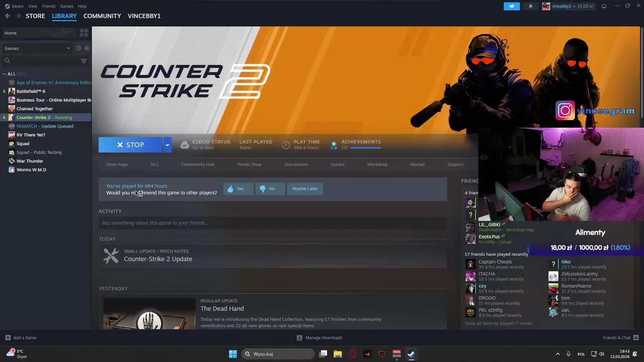Open the Points Shop link
This screenshot has height=362, width=644.
point(250,164)
